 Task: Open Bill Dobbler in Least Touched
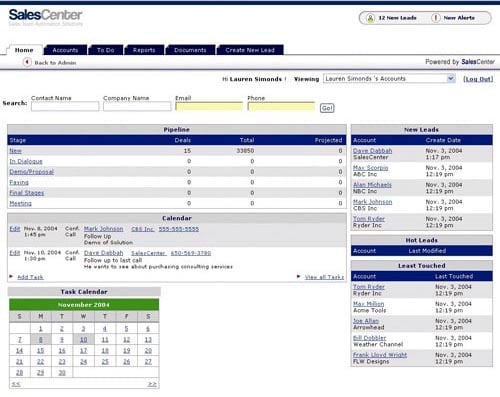pyautogui.click(x=370, y=338)
